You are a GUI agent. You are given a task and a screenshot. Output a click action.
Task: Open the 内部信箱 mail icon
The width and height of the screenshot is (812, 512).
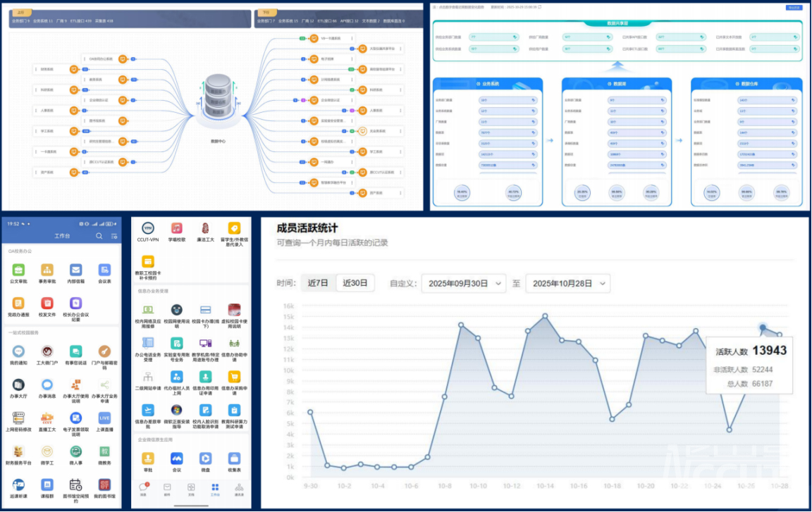(x=75, y=270)
